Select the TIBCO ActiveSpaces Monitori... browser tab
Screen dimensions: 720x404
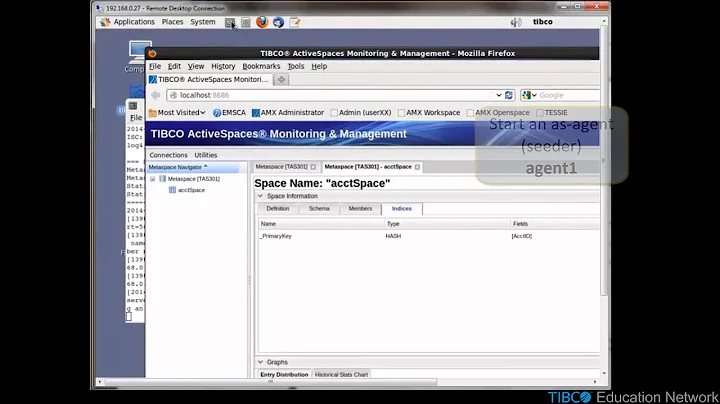pos(209,79)
